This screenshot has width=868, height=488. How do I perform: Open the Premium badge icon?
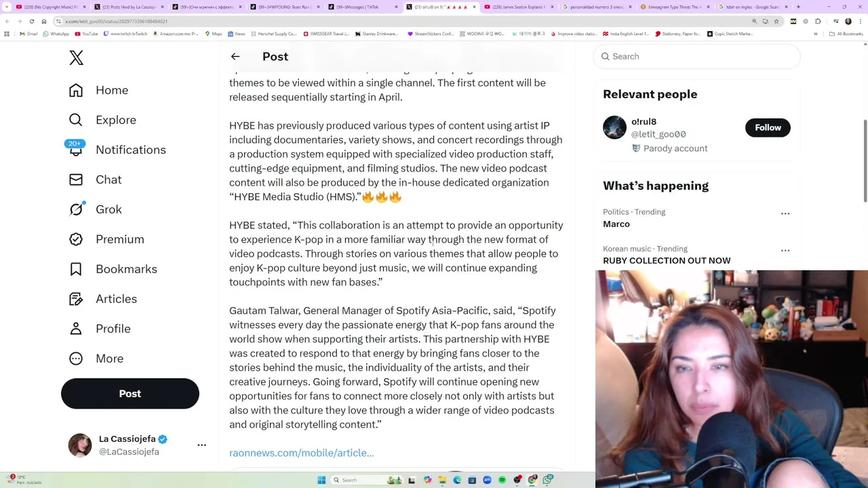pos(76,239)
